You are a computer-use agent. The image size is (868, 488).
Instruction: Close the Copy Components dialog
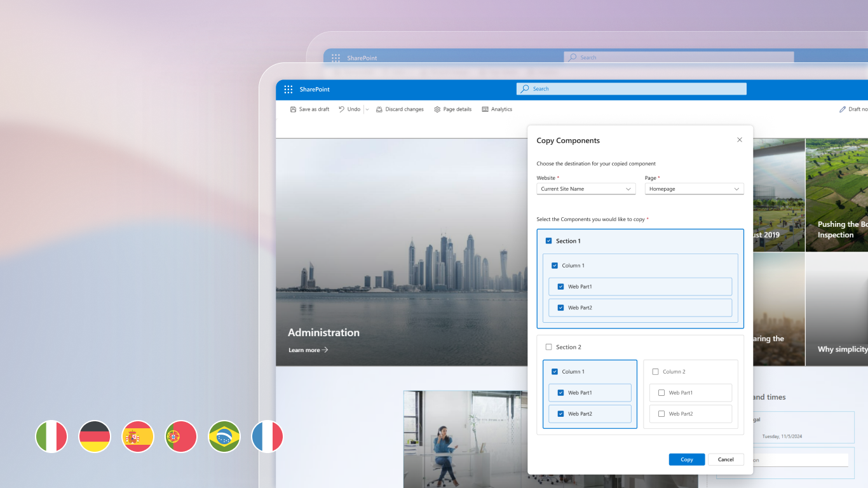[739, 140]
